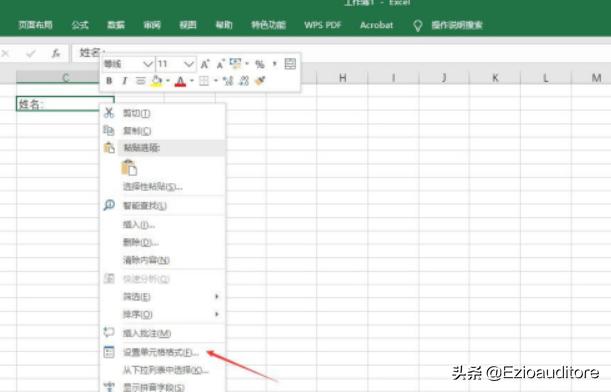
Task: Open the font name dropdown in mini toolbar
Action: pyautogui.click(x=147, y=64)
